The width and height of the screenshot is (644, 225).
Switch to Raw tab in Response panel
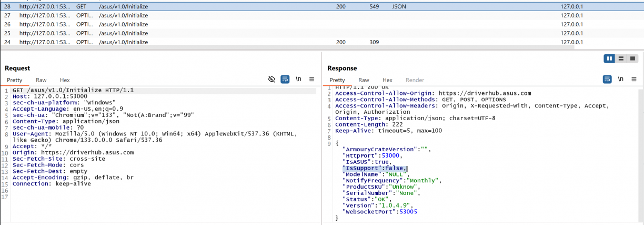point(364,80)
